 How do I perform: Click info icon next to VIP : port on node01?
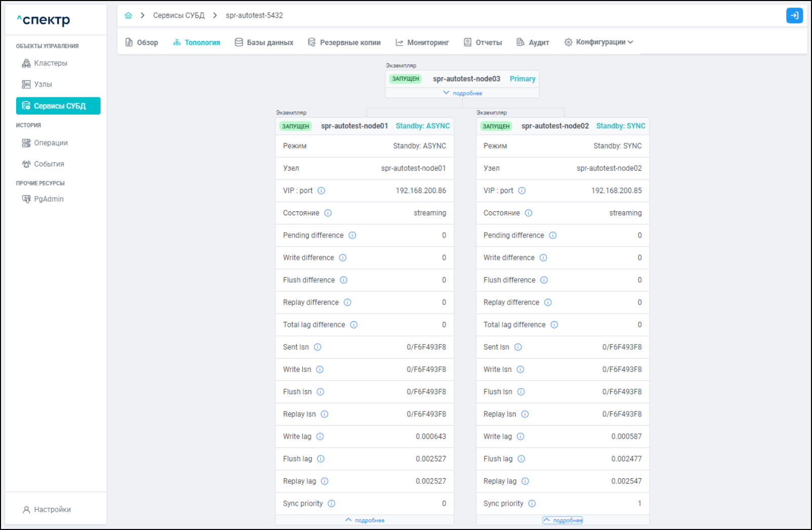(x=321, y=191)
